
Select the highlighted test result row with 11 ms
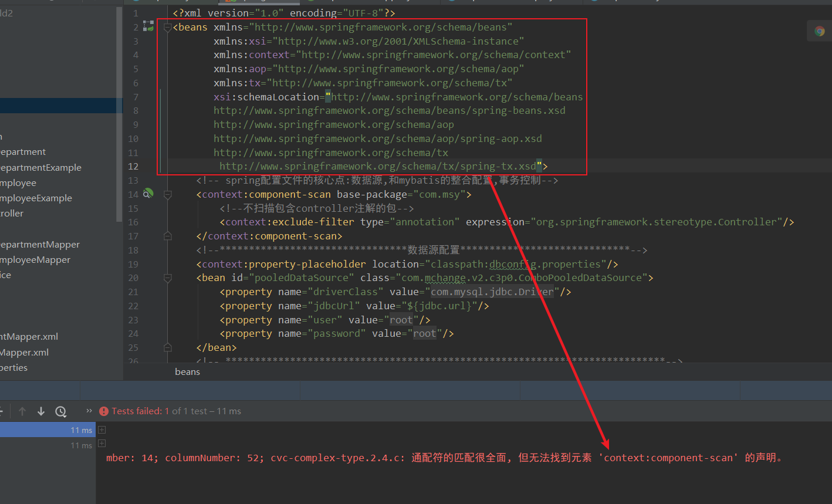tap(48, 430)
